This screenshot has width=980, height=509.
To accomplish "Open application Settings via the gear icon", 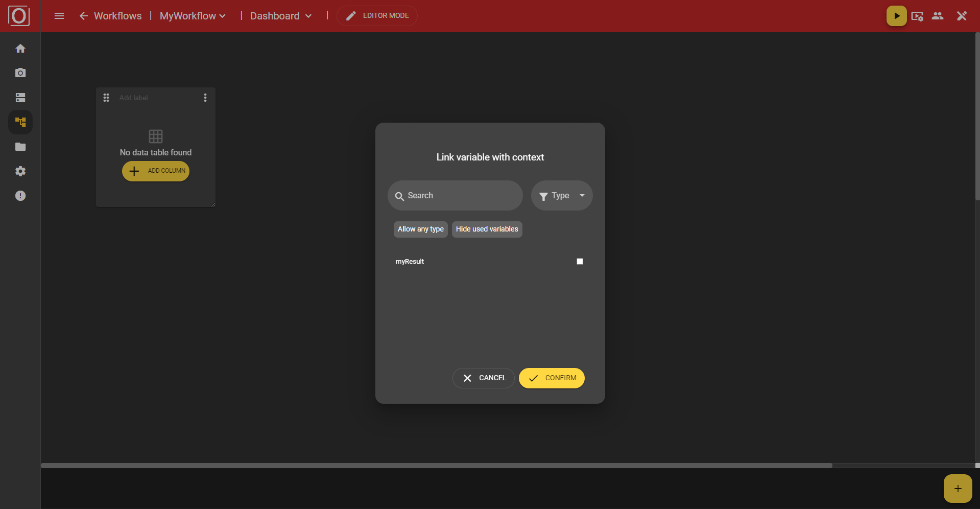I will click(20, 171).
